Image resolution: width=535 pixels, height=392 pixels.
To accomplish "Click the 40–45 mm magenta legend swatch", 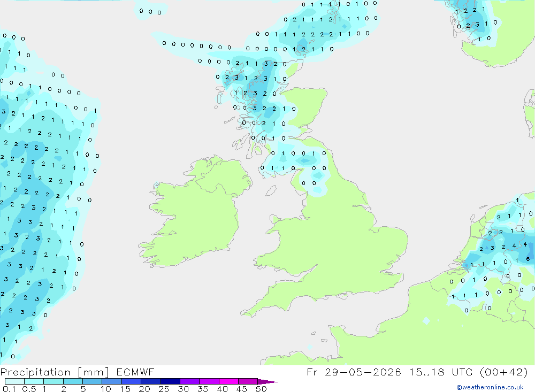I will [x=228, y=381].
